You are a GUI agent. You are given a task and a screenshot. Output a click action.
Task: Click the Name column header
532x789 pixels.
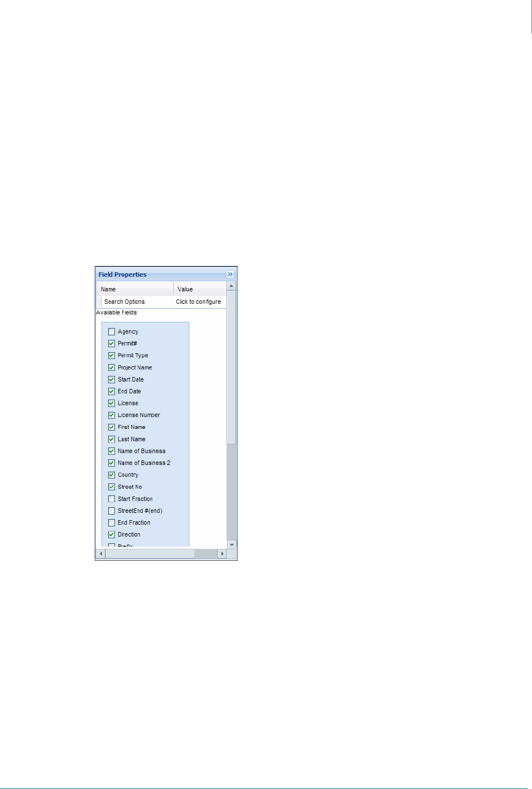point(135,289)
